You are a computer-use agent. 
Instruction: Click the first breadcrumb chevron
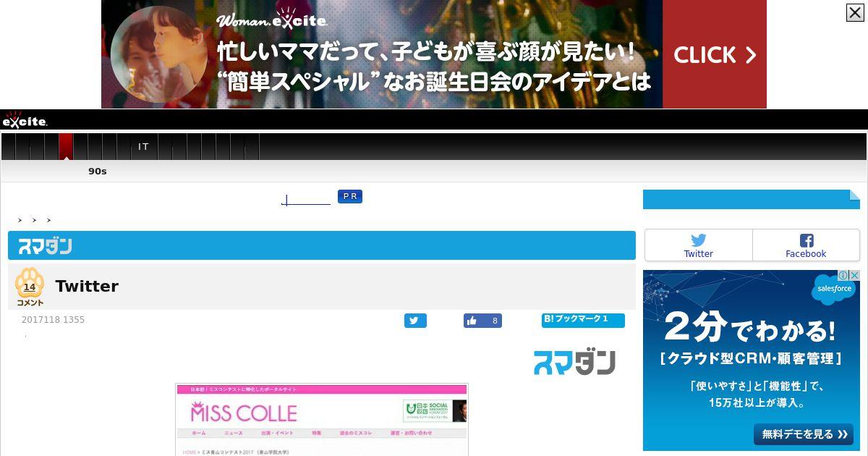point(20,220)
